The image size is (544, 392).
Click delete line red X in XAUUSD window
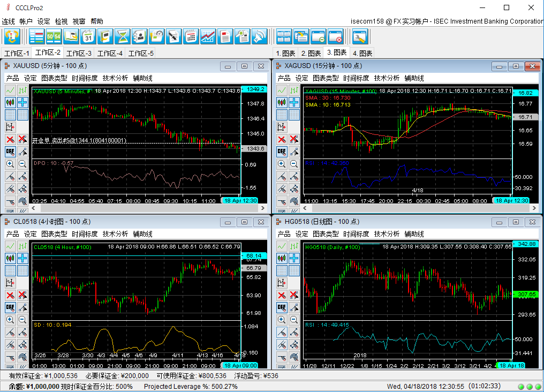[x=10, y=139]
